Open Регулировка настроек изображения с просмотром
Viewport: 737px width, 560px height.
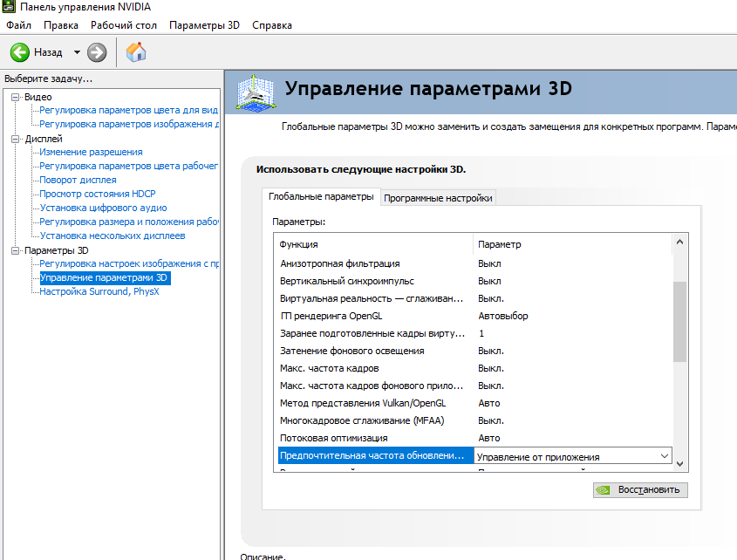[x=129, y=263]
